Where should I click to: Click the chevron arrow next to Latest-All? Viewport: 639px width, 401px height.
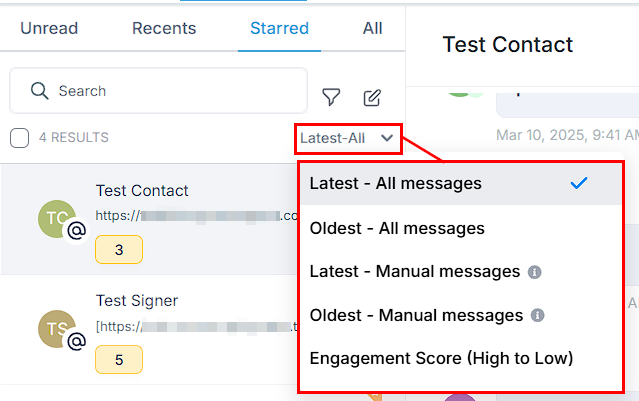[x=387, y=138]
